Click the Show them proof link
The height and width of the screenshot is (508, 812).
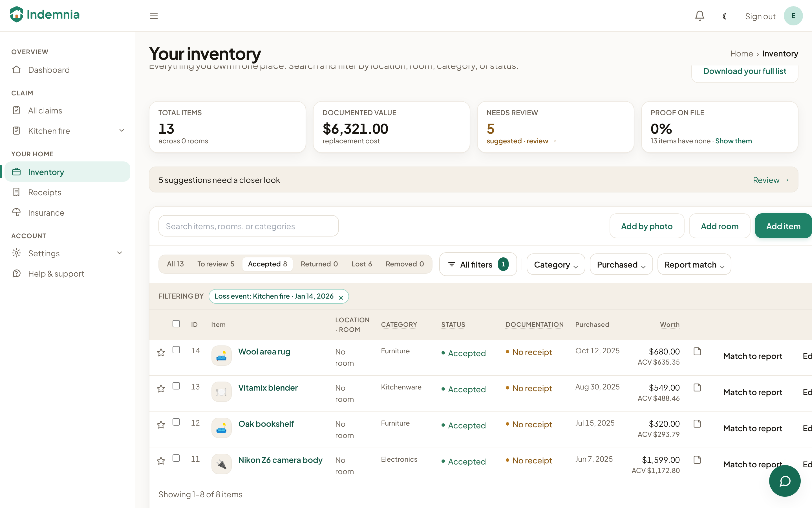pos(734,141)
